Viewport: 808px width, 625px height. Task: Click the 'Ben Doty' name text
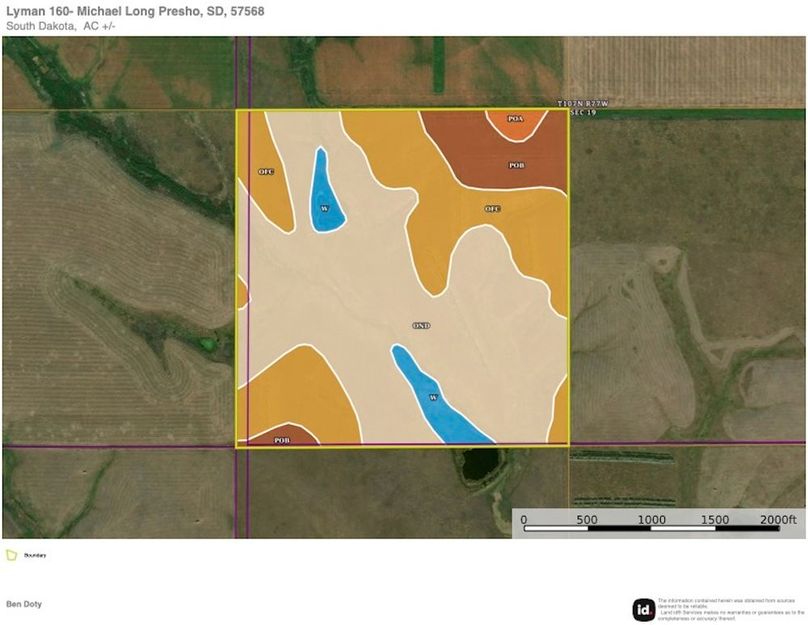tap(22, 605)
